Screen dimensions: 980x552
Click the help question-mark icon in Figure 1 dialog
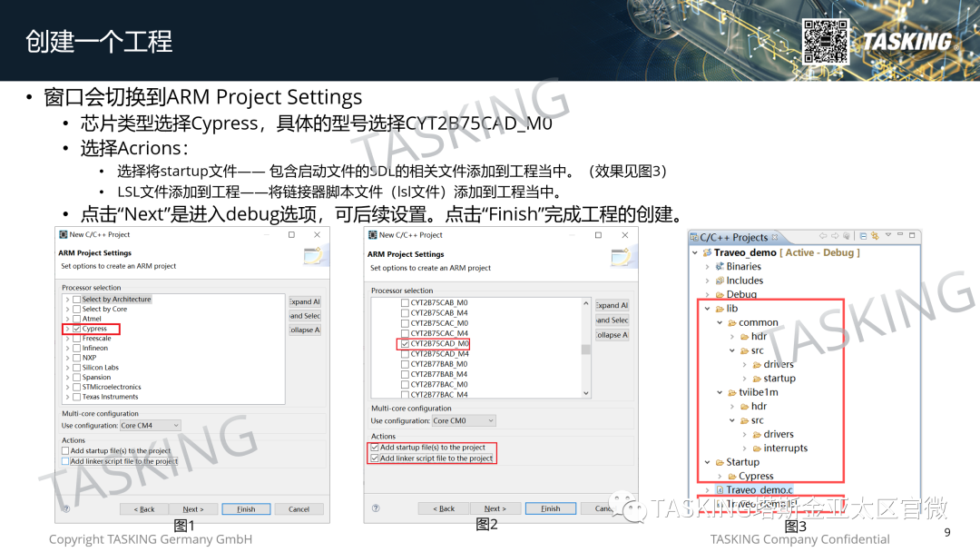(x=66, y=508)
